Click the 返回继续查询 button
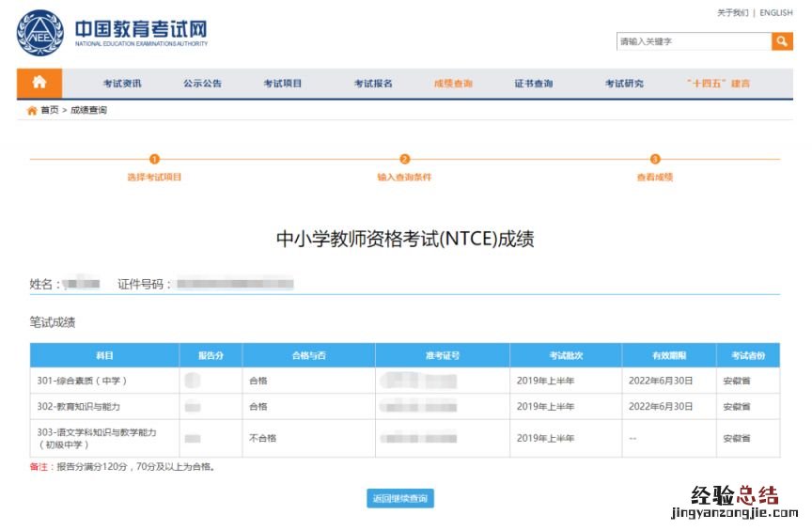Viewport: 812px width, 530px height. [400, 499]
